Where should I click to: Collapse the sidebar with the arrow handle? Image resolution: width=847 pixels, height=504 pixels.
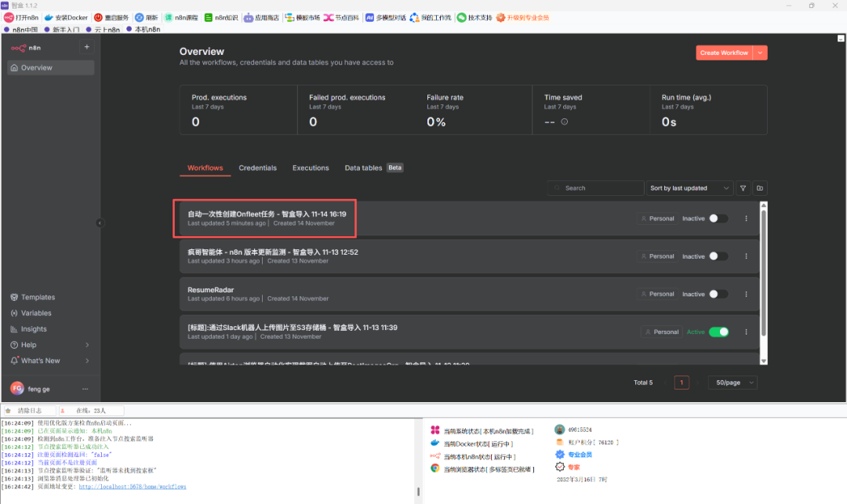[x=100, y=223]
